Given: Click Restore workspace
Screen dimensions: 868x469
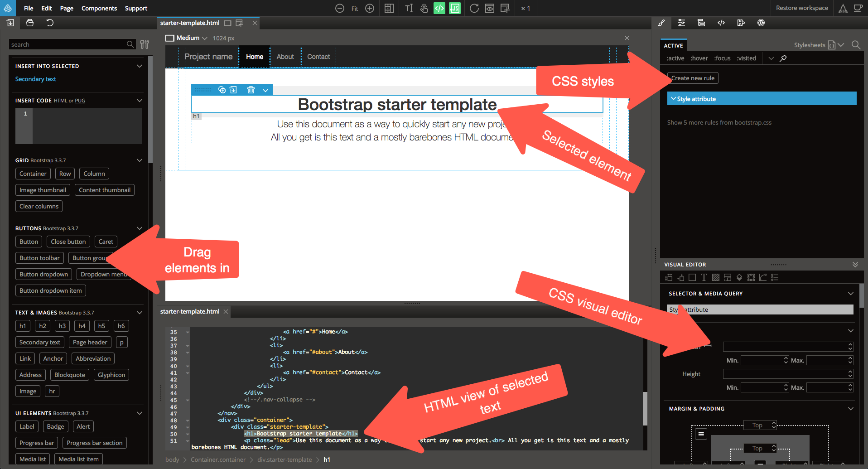Looking at the screenshot, I should 802,8.
